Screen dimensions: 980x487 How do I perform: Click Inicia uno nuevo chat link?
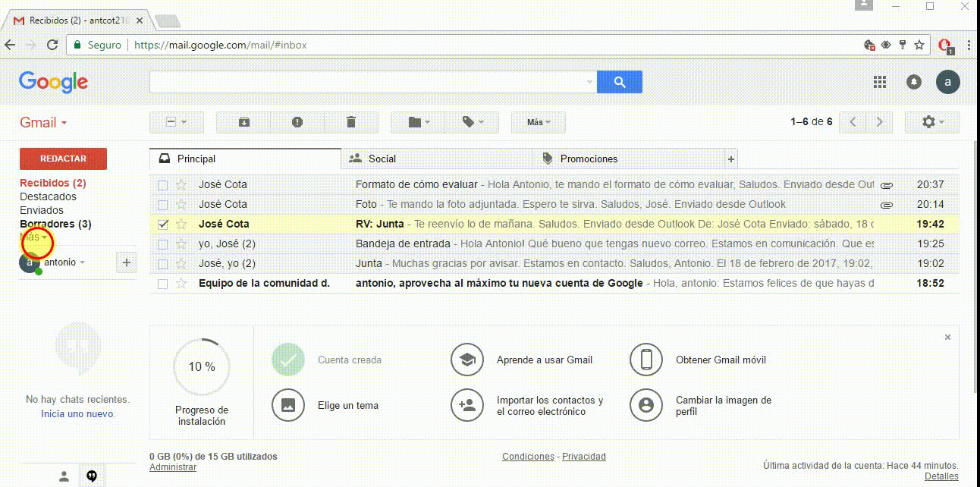[78, 414]
